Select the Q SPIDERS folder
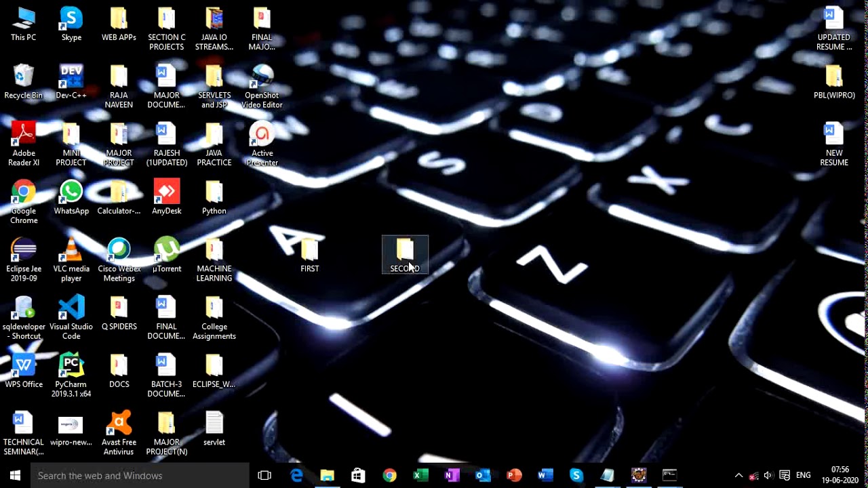The width and height of the screenshot is (868, 488). [x=119, y=313]
